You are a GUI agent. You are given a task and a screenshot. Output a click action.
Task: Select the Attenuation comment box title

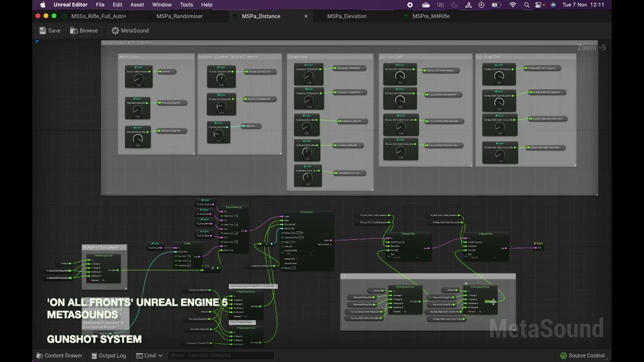tap(129, 57)
